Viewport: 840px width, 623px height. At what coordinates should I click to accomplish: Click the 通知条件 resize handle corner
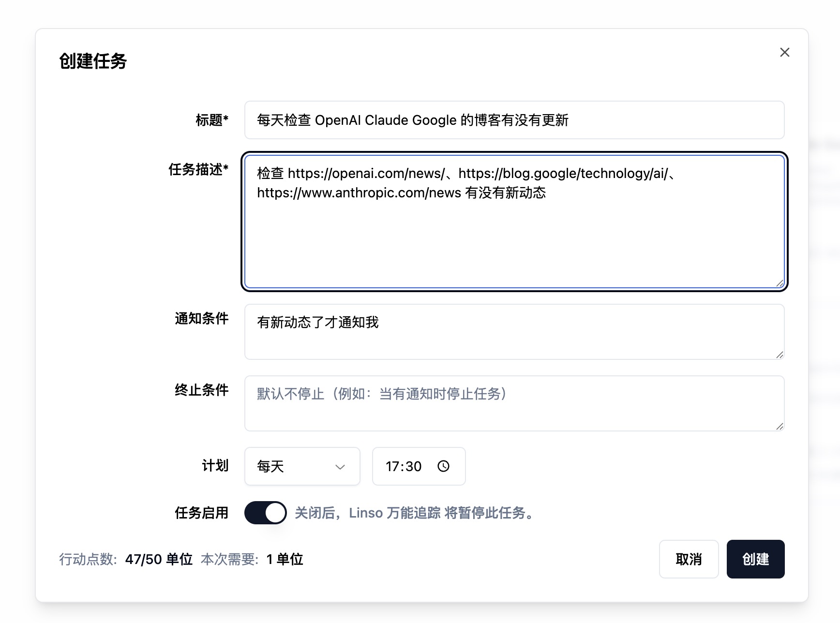(780, 355)
